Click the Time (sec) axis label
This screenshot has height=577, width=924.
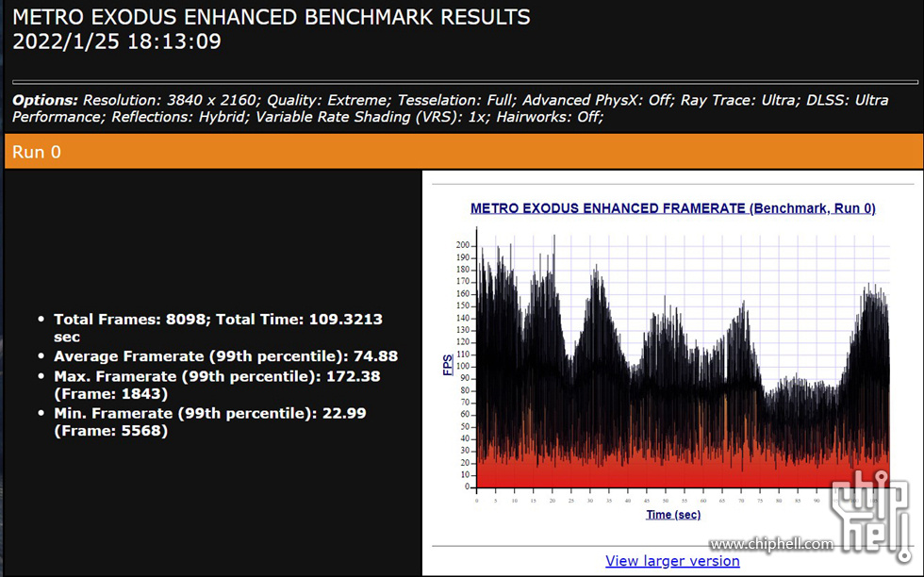click(673, 515)
